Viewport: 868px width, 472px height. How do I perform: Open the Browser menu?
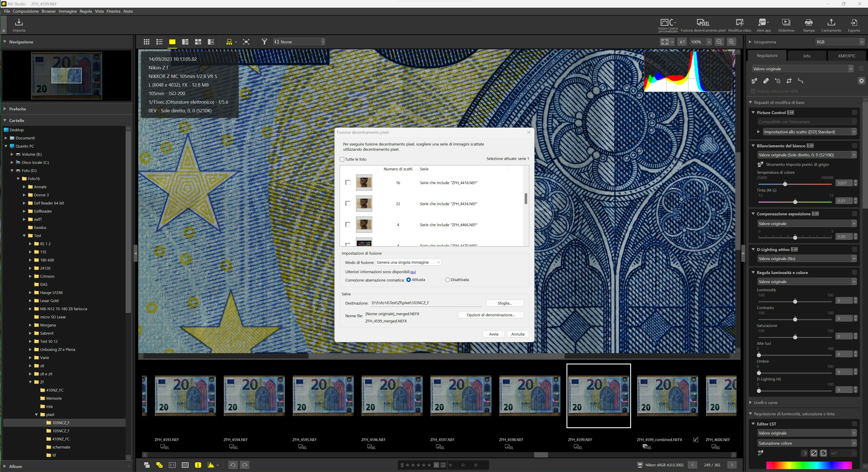pyautogui.click(x=49, y=11)
